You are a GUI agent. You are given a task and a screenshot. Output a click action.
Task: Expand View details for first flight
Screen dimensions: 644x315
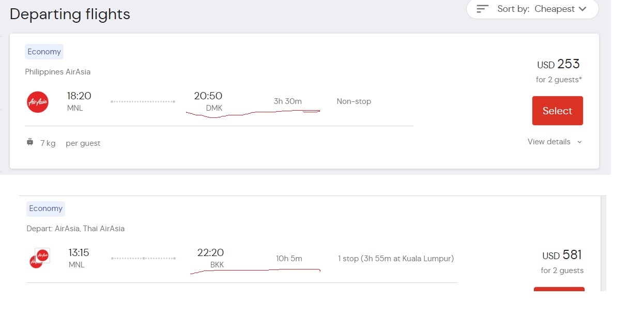click(555, 142)
